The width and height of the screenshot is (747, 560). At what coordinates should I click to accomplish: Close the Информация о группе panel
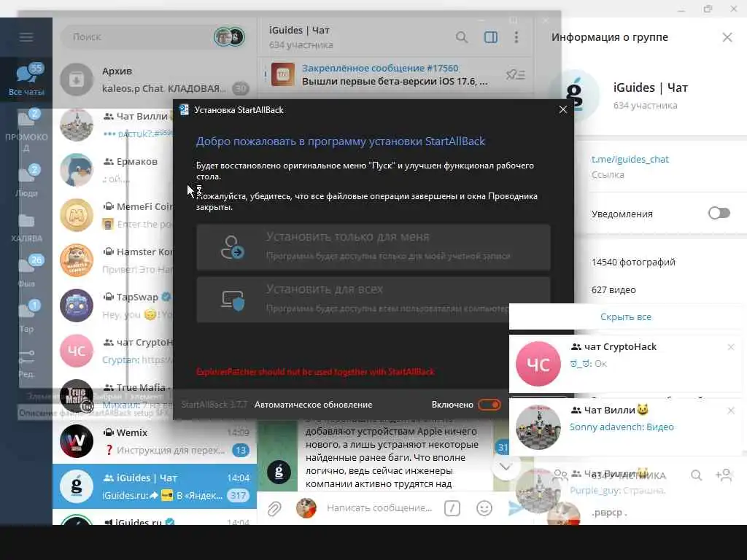(727, 37)
